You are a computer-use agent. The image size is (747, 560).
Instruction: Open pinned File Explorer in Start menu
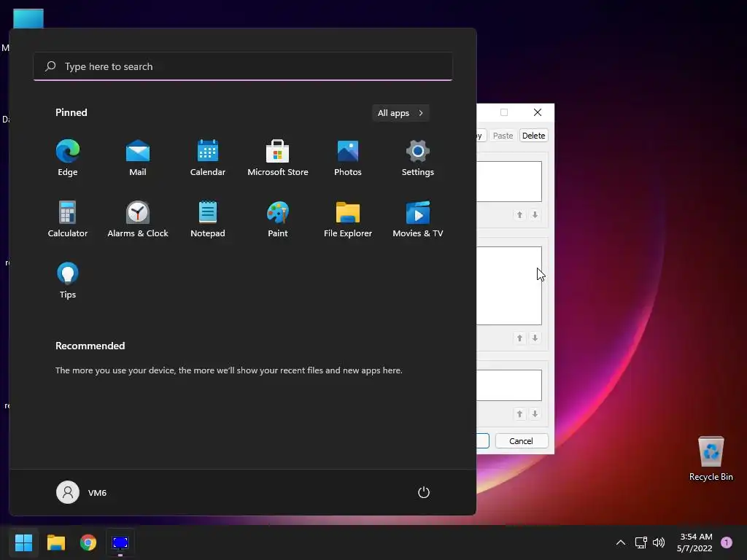[x=348, y=219]
